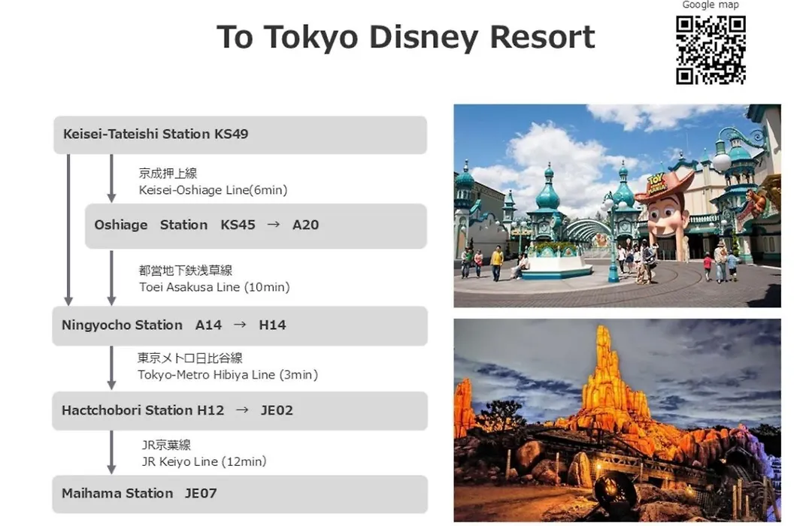The height and width of the screenshot is (526, 812).
Task: Click the Hactchobori Station H12 box
Action: point(240,410)
